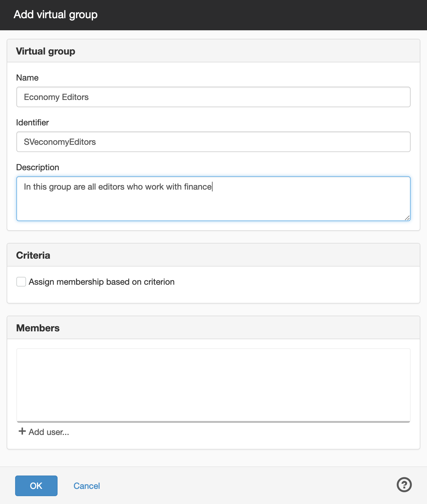427x504 pixels.
Task: Click the Description box resize grip
Action: coord(407,218)
